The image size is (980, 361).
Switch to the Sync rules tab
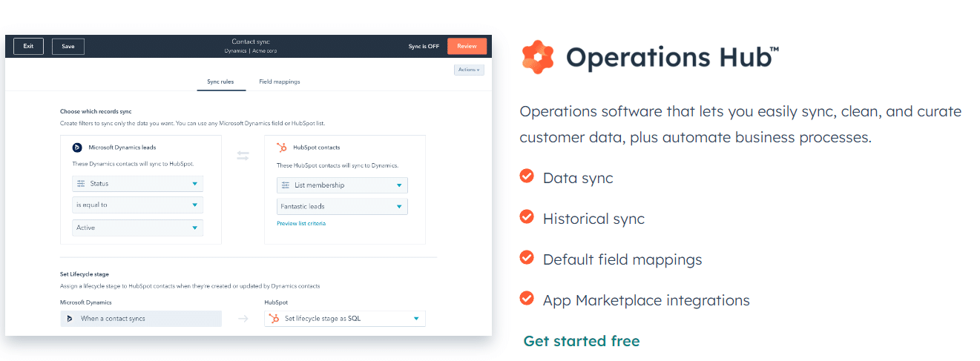221,82
